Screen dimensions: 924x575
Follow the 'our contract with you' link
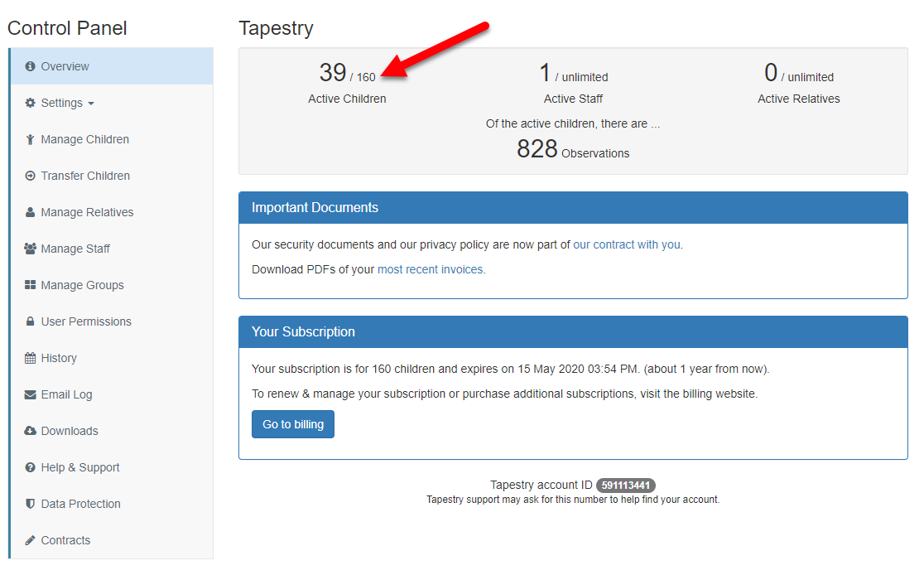pyautogui.click(x=627, y=244)
